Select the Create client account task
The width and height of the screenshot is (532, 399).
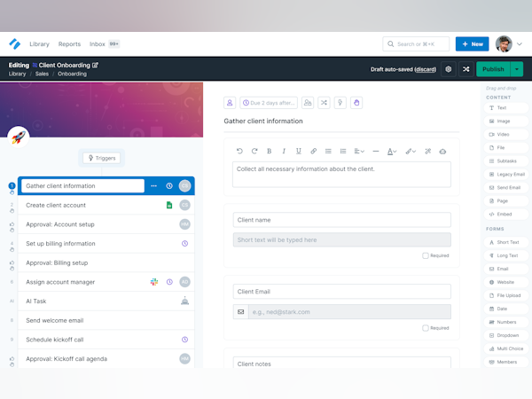106,205
